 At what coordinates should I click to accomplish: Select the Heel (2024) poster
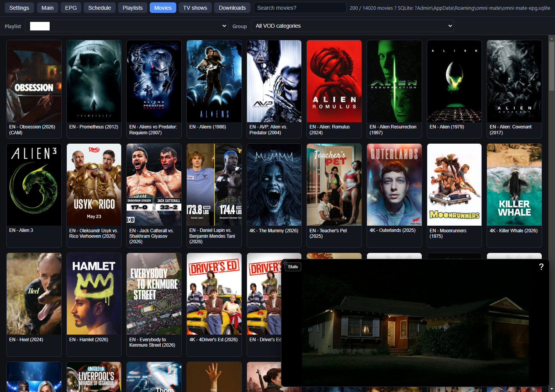(34, 294)
